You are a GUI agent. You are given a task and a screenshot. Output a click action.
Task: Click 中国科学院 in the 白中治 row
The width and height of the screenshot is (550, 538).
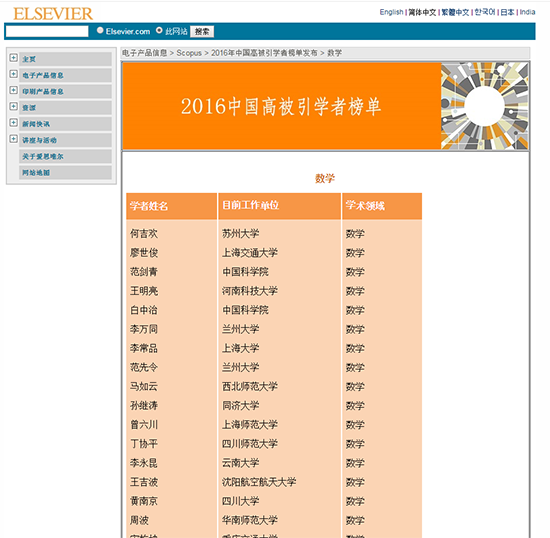(245, 310)
